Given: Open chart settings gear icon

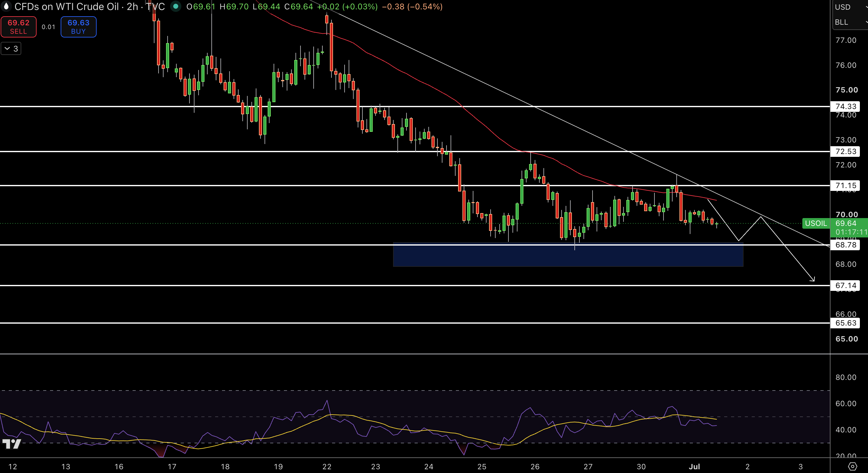Looking at the screenshot, I should (852, 466).
